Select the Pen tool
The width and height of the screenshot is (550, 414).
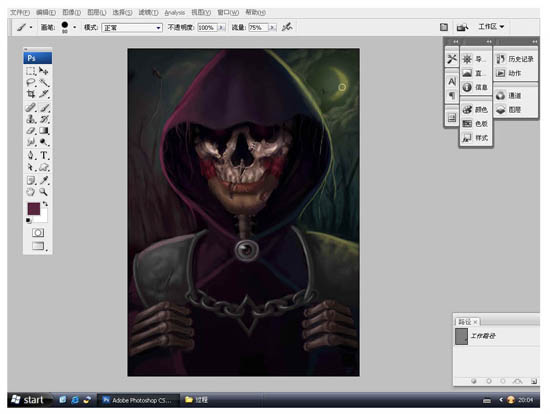point(31,155)
